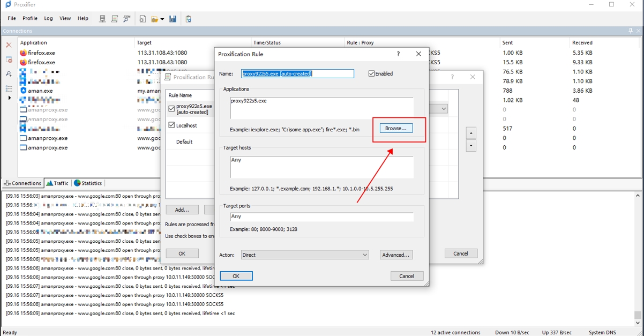This screenshot has height=336, width=644.
Task: Click the move rule down arrow button
Action: 471,145
